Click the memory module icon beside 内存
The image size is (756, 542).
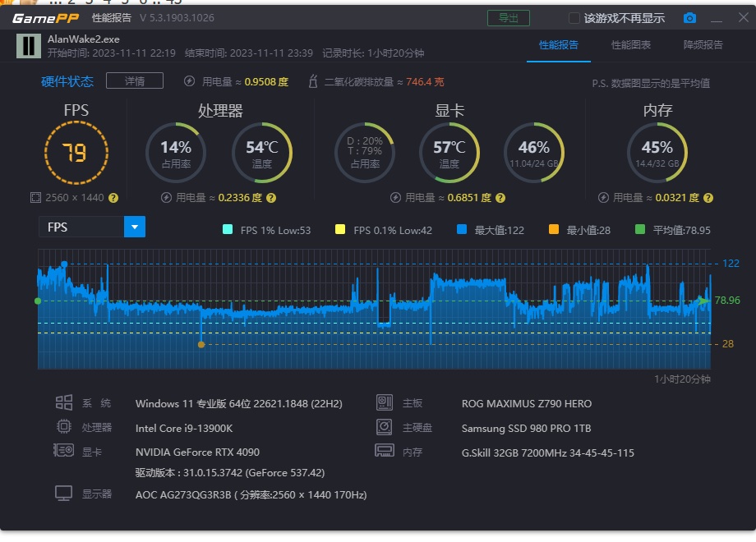pyautogui.click(x=385, y=451)
